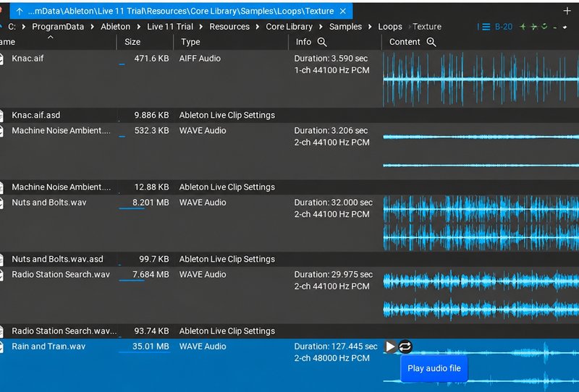Click the Duration: 3.590 sec info

click(x=331, y=59)
